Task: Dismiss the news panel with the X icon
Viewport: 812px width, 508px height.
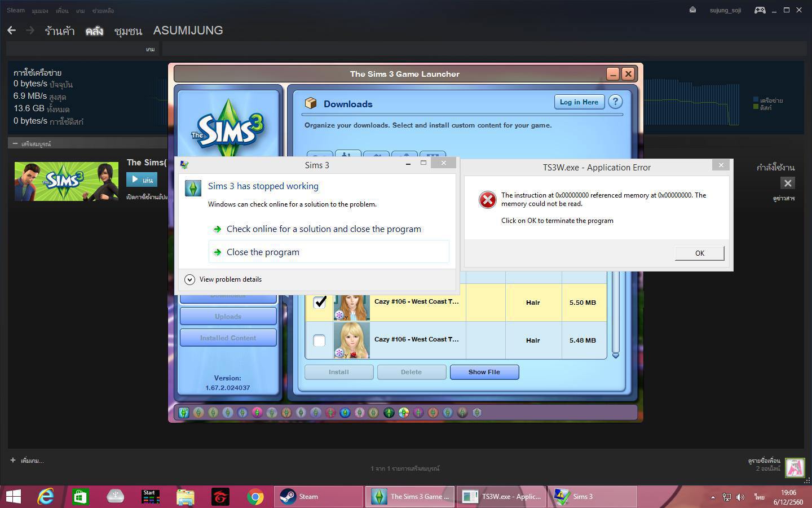Action: pos(788,183)
